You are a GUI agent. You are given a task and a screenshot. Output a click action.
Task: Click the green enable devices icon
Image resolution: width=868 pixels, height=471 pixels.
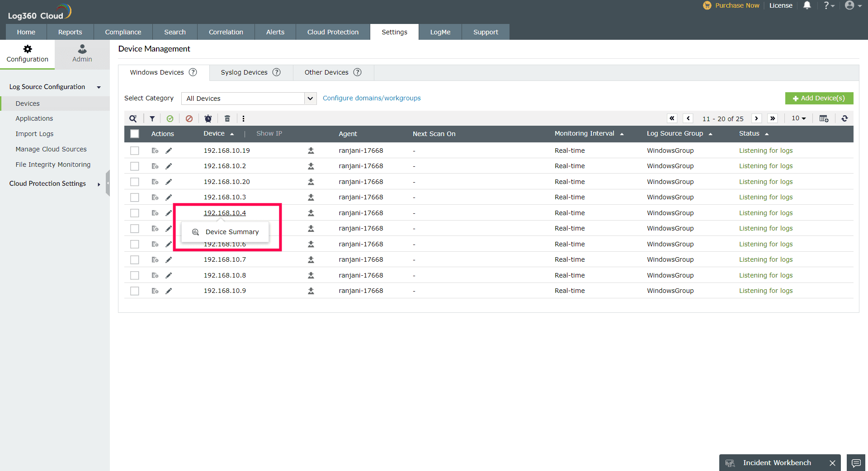pyautogui.click(x=170, y=118)
